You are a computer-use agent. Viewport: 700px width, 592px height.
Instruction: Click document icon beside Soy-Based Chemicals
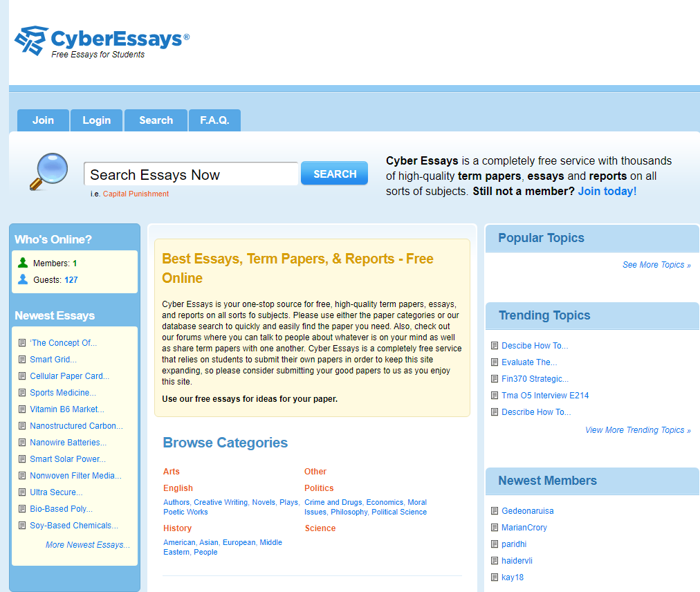[x=22, y=526]
